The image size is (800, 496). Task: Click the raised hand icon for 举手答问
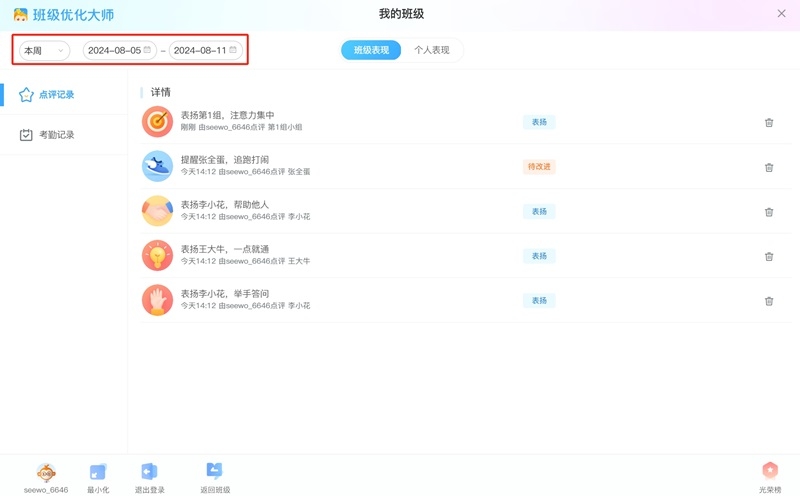coord(157,300)
